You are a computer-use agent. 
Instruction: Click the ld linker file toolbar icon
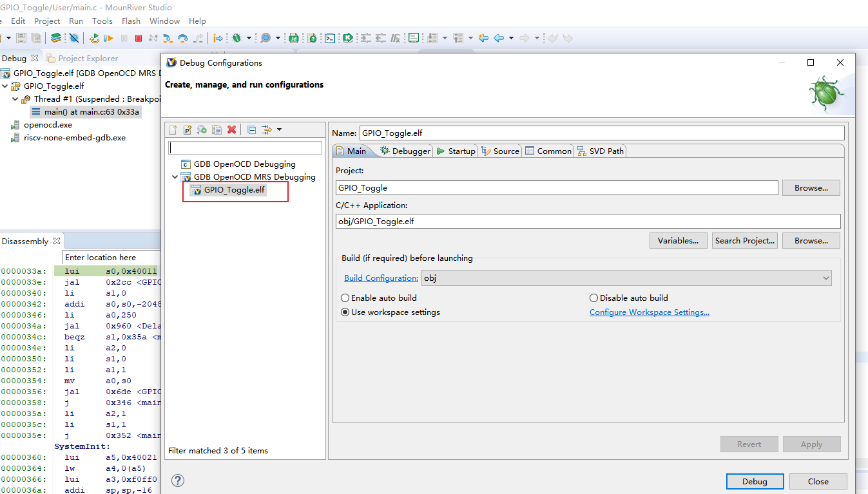pos(294,38)
